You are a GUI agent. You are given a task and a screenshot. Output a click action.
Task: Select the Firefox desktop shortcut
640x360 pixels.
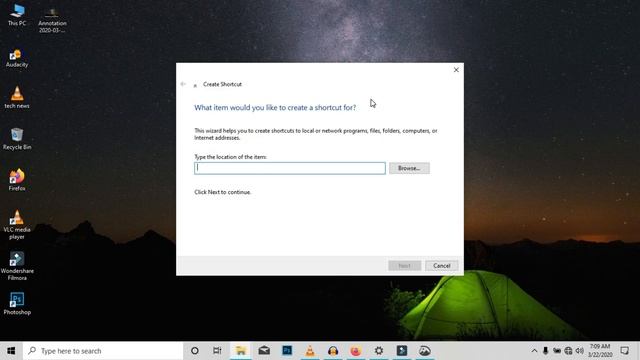point(17,180)
